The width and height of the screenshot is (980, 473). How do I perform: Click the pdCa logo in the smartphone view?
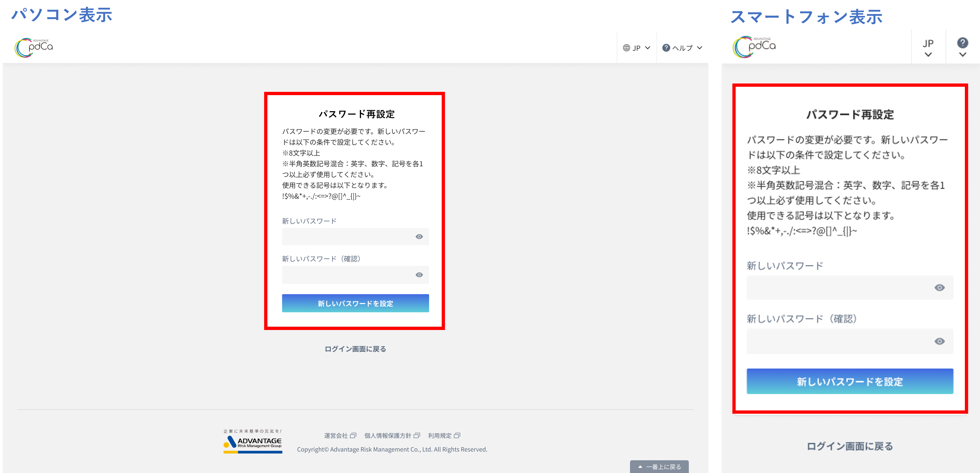click(754, 47)
